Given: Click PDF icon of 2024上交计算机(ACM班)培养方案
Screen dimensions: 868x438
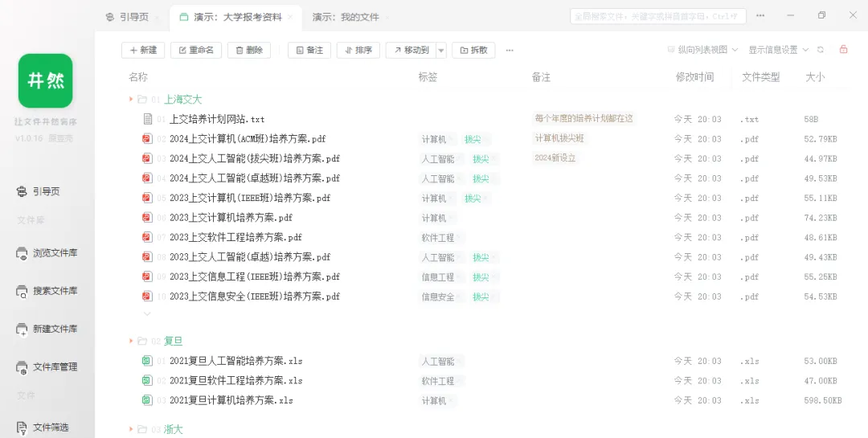Looking at the screenshot, I should click(x=147, y=138).
